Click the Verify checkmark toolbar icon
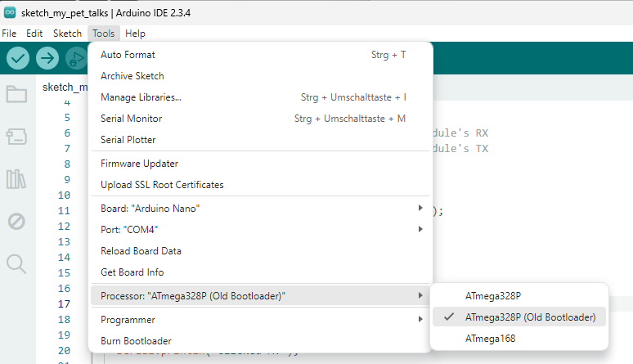Image resolution: width=633 pixels, height=364 pixels. 18,58
